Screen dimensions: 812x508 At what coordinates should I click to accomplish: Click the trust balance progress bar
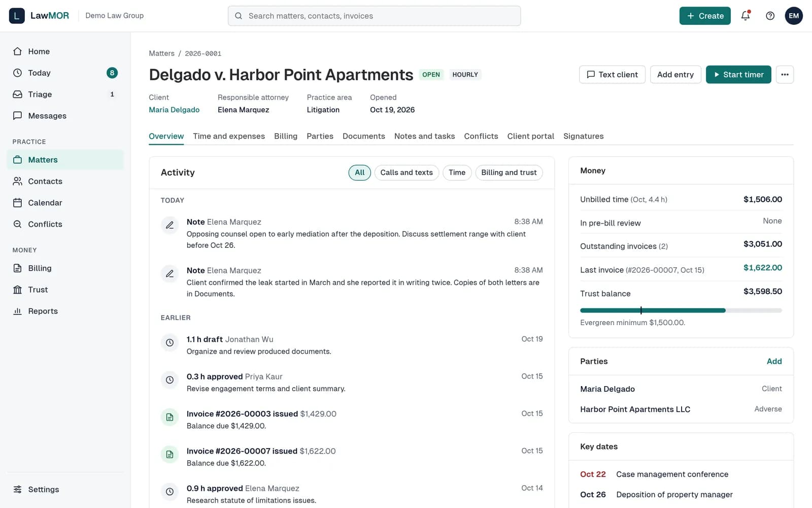pyautogui.click(x=681, y=310)
